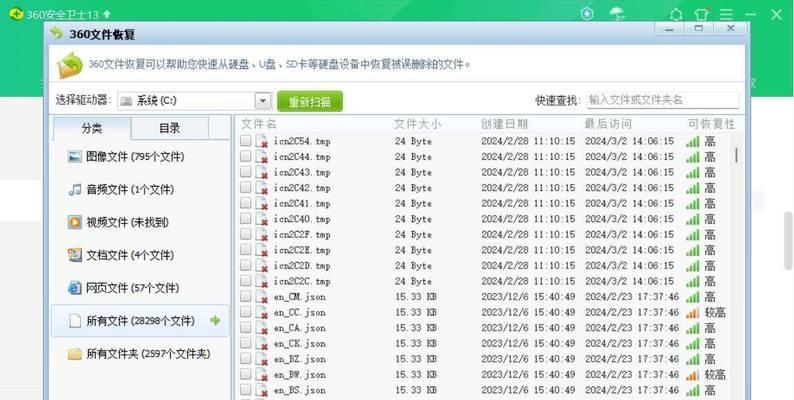Click the document files category icon
This screenshot has width=794, height=400.
pos(74,255)
